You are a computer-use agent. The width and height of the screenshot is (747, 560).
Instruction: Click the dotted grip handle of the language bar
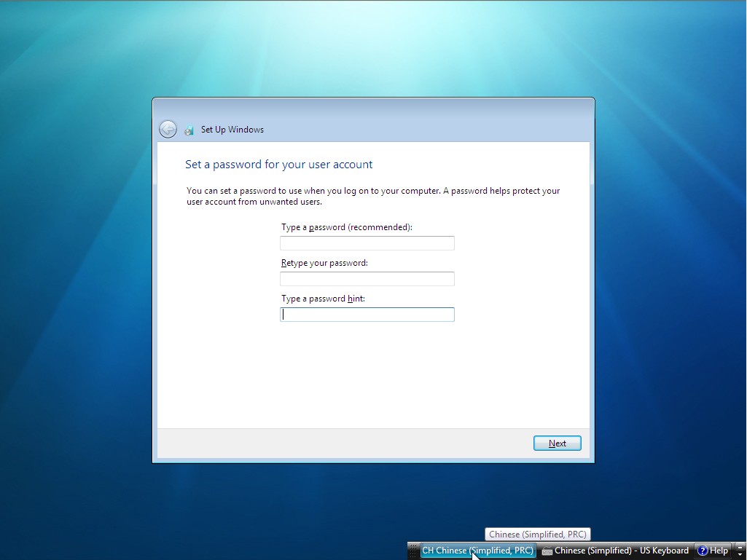pos(414,551)
